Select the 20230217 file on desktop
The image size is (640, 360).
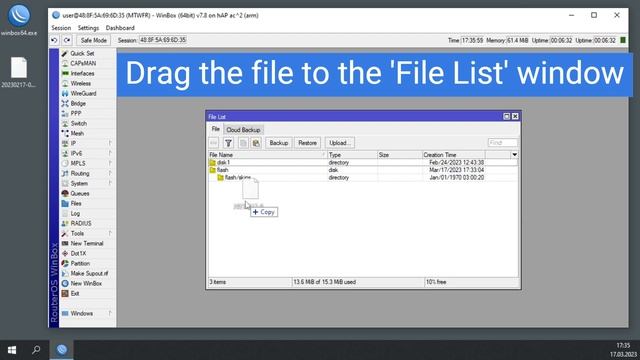coord(19,72)
